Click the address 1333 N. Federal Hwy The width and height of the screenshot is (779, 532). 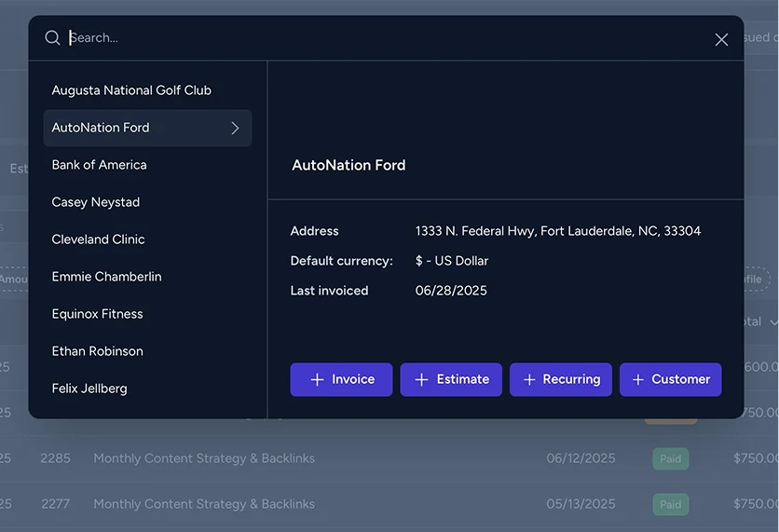point(558,231)
